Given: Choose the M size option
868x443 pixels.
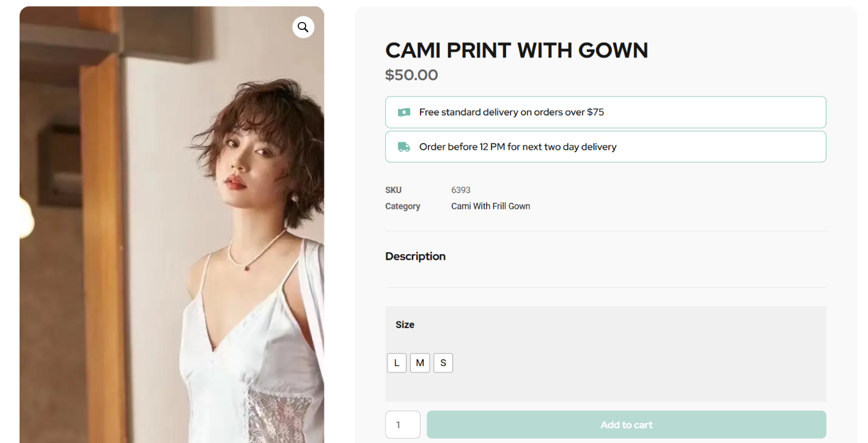Looking at the screenshot, I should pyautogui.click(x=420, y=363).
